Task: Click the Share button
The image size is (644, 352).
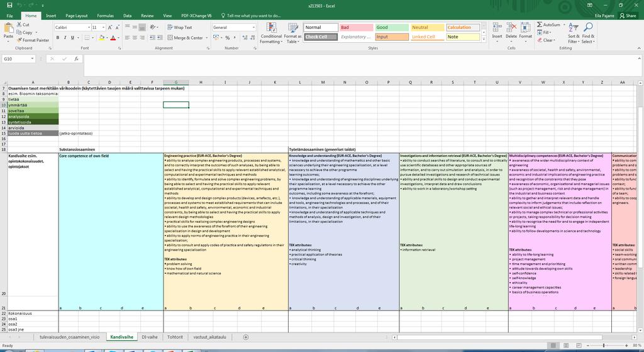Action: coord(628,16)
